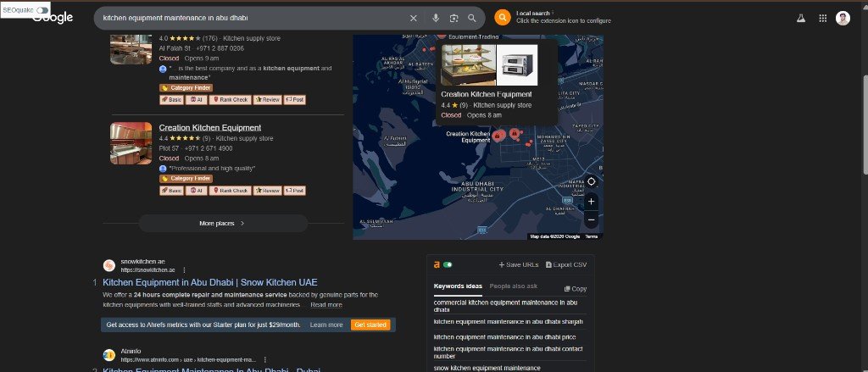Open Search Labs flask icon
868x372 pixels.
point(800,19)
